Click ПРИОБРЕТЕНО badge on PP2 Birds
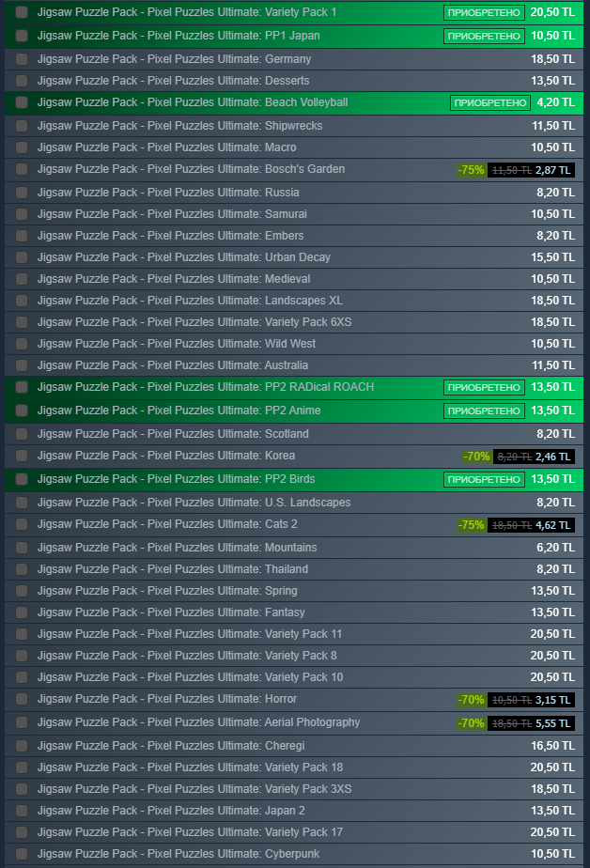590x868 pixels. [x=484, y=479]
